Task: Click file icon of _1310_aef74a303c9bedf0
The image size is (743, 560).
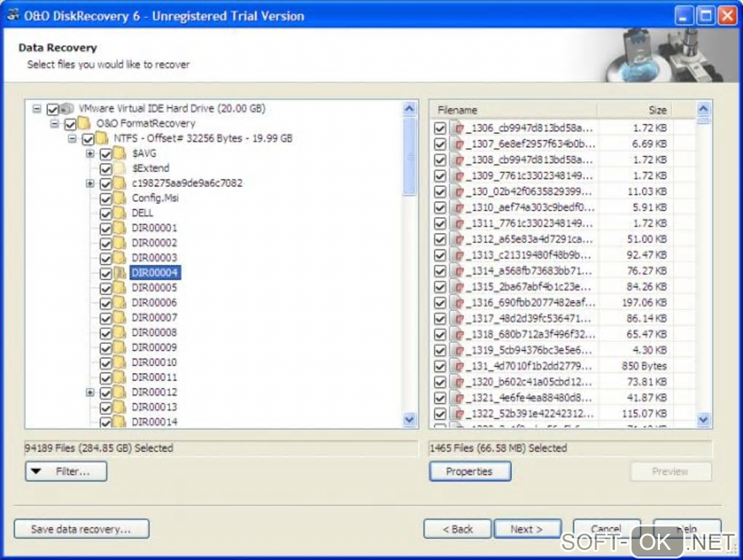Action: [457, 208]
